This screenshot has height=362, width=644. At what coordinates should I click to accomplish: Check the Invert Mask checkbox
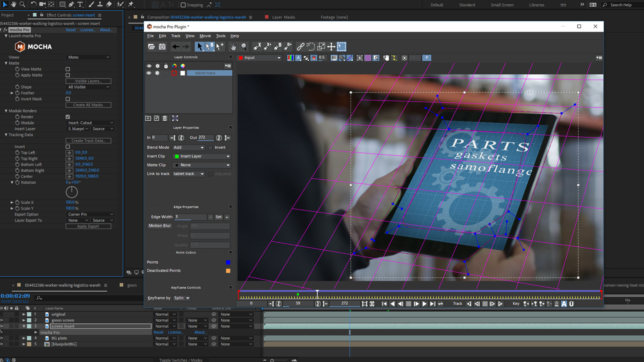click(x=68, y=99)
